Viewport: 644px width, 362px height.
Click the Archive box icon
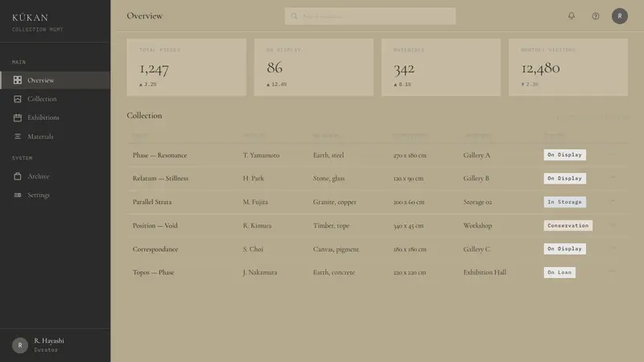(17, 176)
